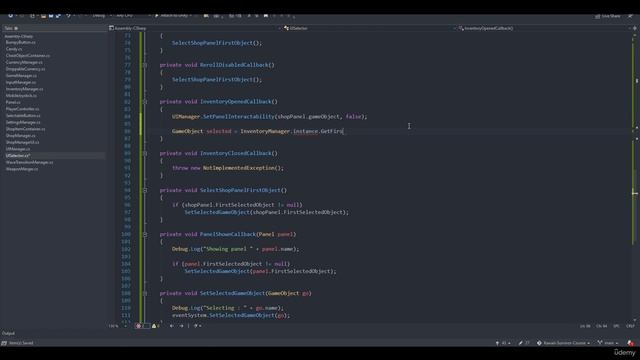
Task: Click the Live Share button
Action: click(x=608, y=16)
